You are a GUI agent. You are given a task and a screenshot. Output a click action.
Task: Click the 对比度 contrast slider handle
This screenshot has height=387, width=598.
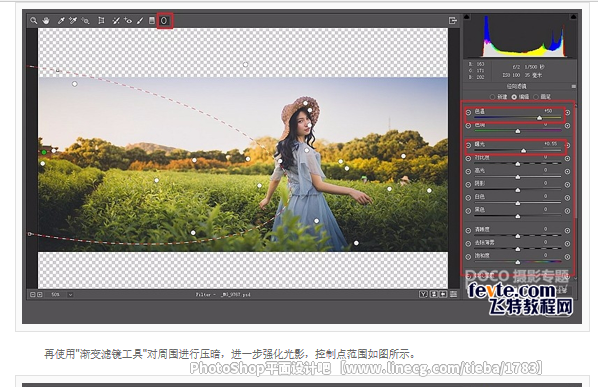pos(518,164)
